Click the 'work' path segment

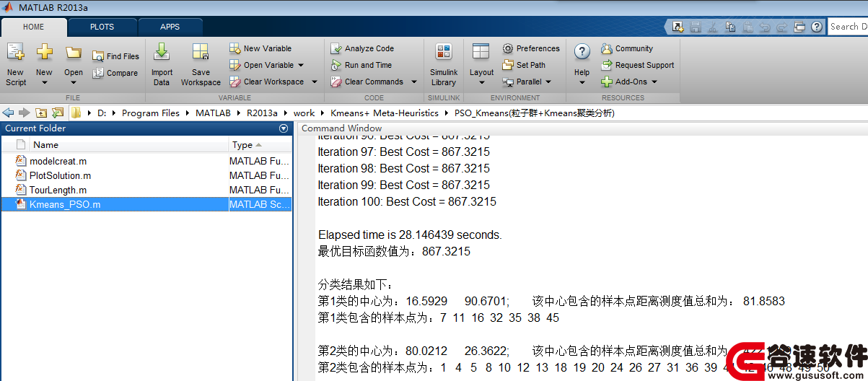304,113
